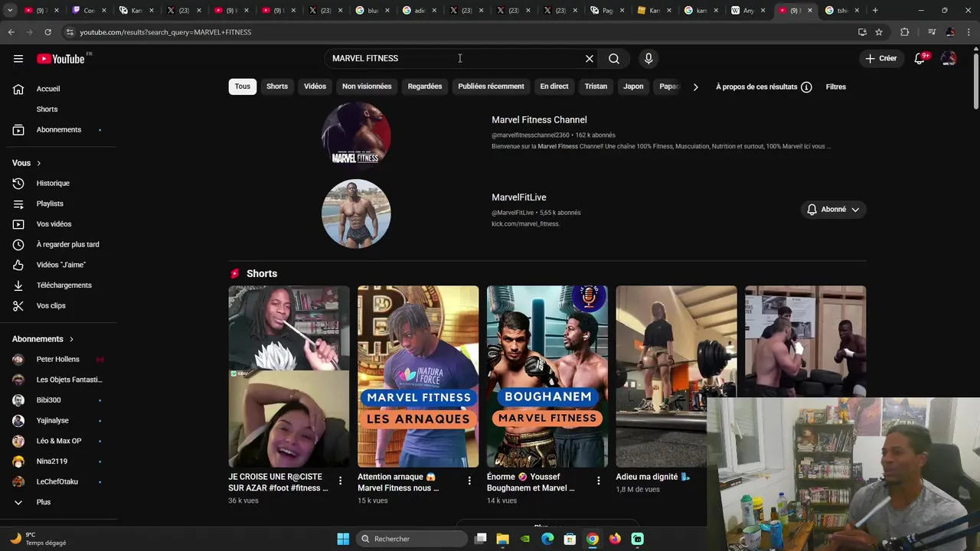The height and width of the screenshot is (551, 980).
Task: Bookmark this page with star icon
Action: 879,32
